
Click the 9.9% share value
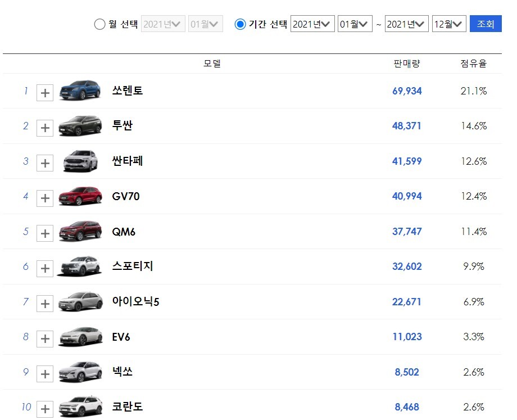(x=474, y=267)
